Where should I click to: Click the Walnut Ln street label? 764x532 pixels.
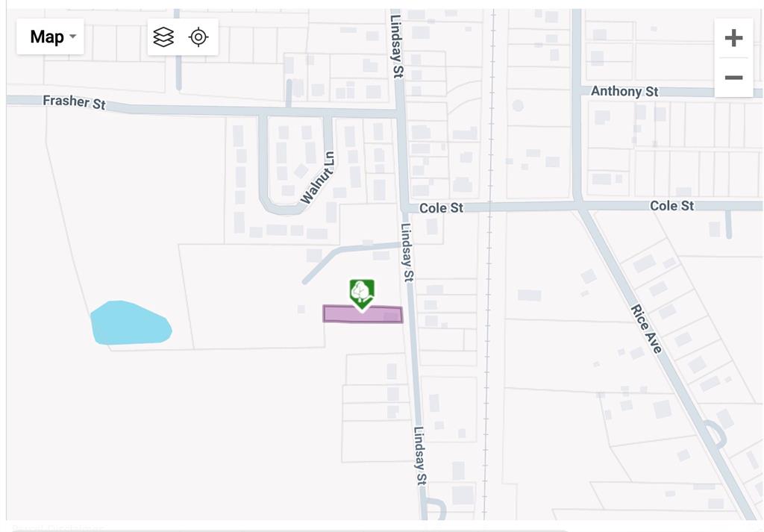(x=318, y=178)
